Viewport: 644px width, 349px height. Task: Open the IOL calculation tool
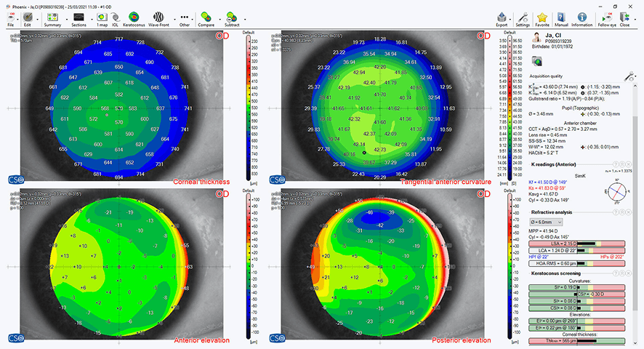pyautogui.click(x=115, y=18)
